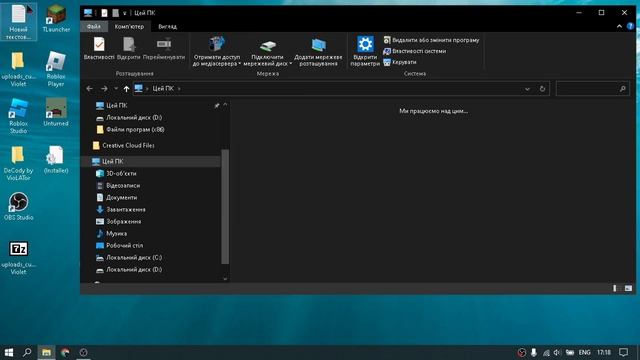
Task: Open the Windows Start menu
Action: (9, 352)
